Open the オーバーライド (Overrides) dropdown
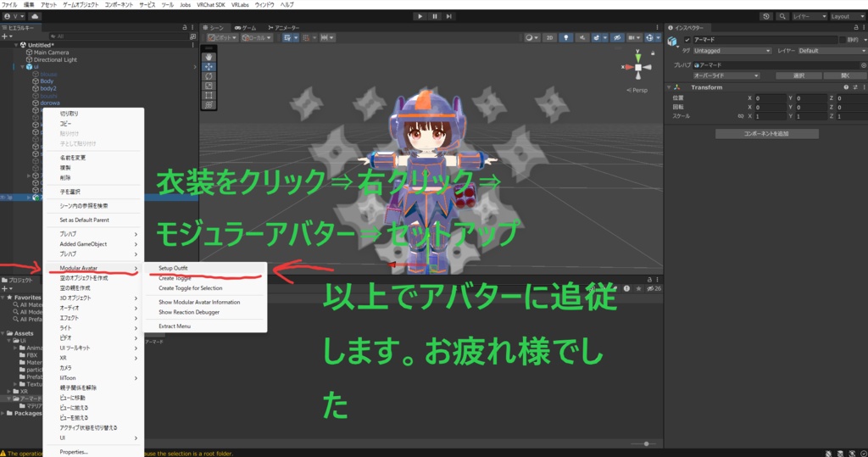 coord(726,75)
